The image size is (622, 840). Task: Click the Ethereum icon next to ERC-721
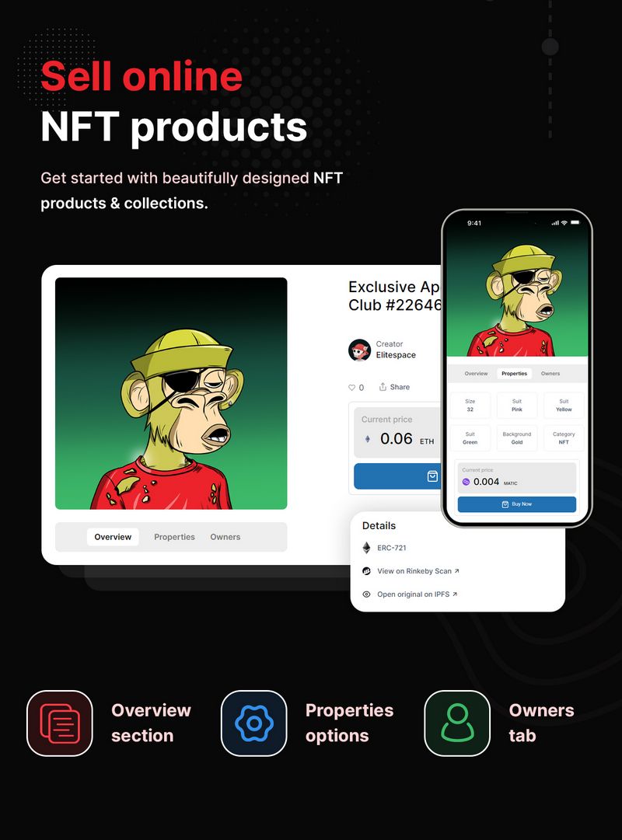(367, 548)
